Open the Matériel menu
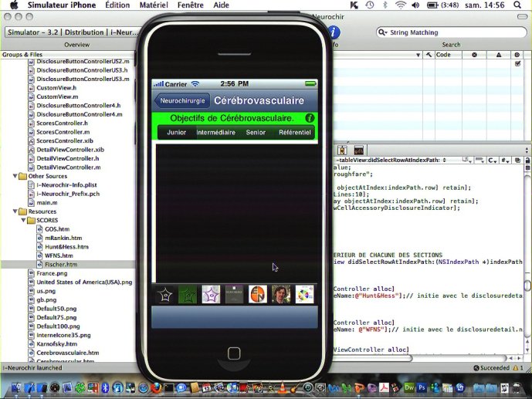Image resolution: width=532 pixels, height=399 pixels. point(154,5)
